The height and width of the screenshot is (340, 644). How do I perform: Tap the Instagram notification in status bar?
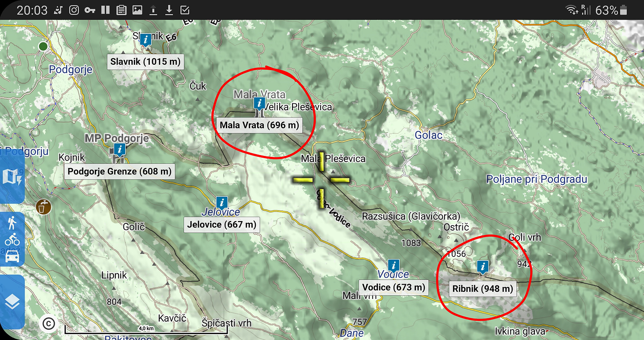[x=74, y=10]
